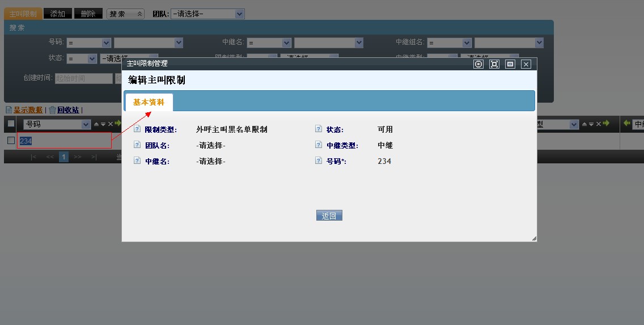Image resolution: width=644 pixels, height=325 pixels.
Task: Open the 团队 dropdown at top
Action: click(x=207, y=14)
